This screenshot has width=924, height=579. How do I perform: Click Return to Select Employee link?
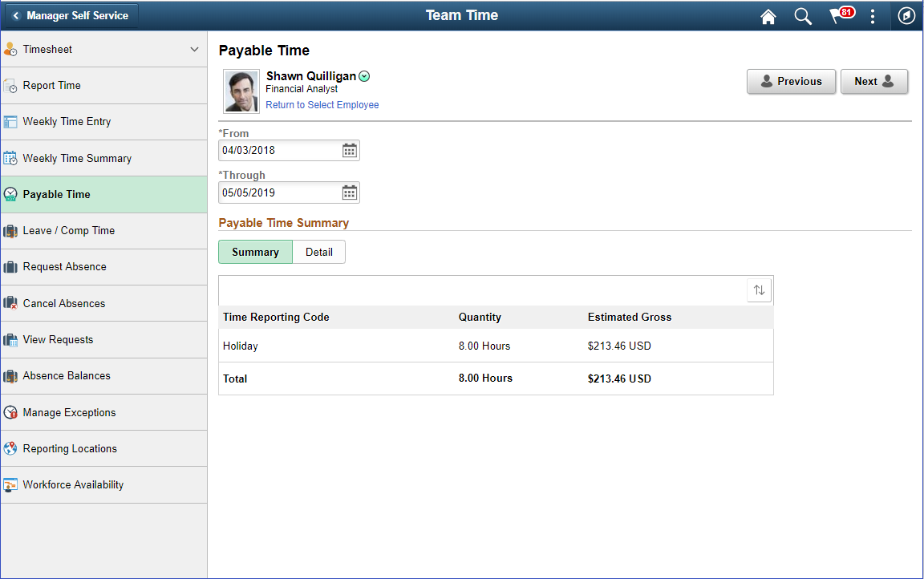point(322,105)
